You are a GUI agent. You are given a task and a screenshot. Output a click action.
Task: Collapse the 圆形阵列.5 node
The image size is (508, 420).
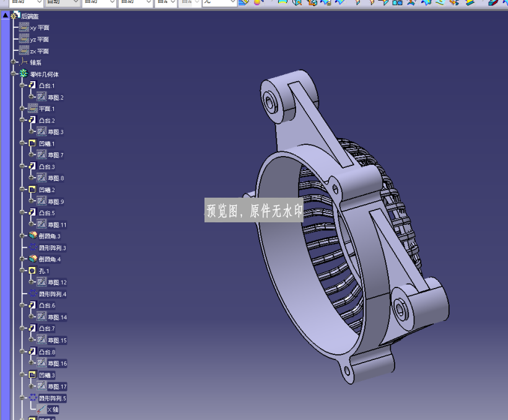pos(22,398)
